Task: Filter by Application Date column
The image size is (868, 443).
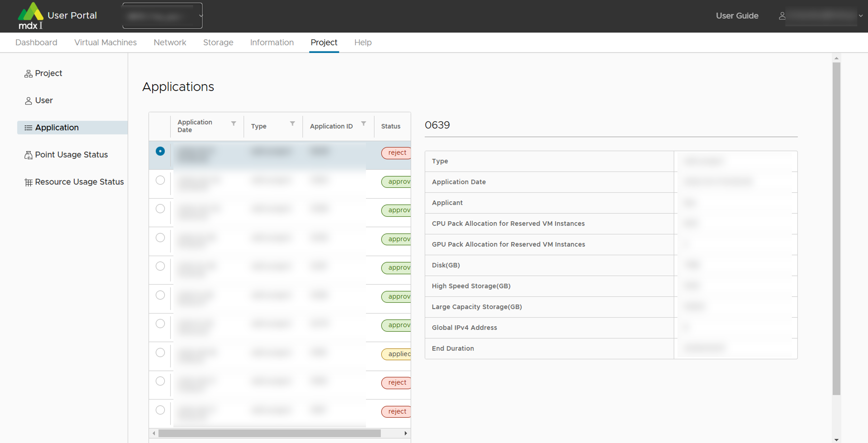Action: coord(234,124)
